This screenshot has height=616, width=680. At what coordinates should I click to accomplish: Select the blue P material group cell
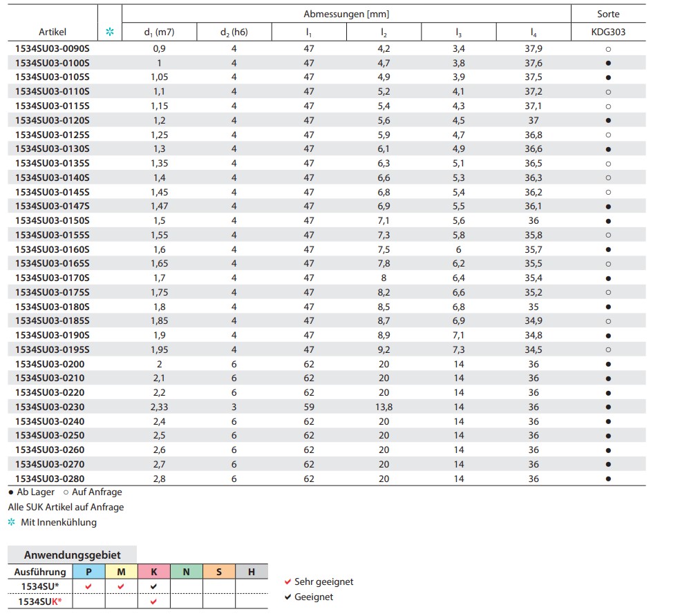click(x=88, y=571)
